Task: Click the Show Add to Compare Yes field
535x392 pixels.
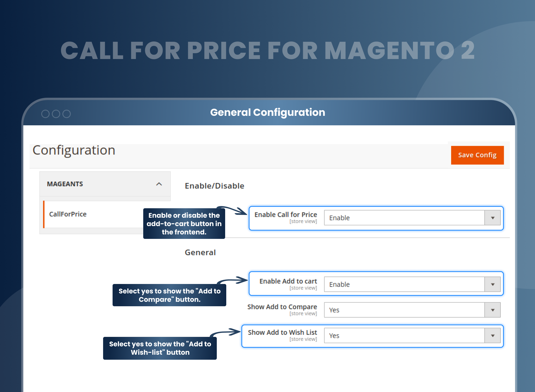Action: click(404, 310)
